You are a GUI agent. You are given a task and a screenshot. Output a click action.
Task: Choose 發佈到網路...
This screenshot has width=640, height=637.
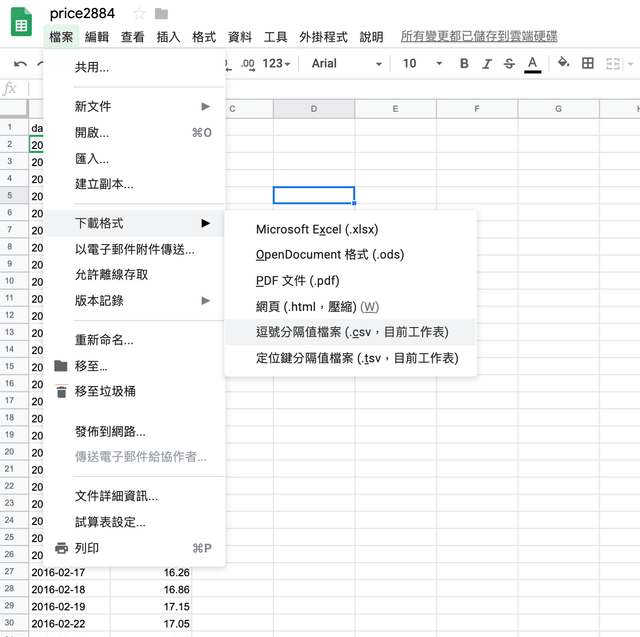[134, 431]
